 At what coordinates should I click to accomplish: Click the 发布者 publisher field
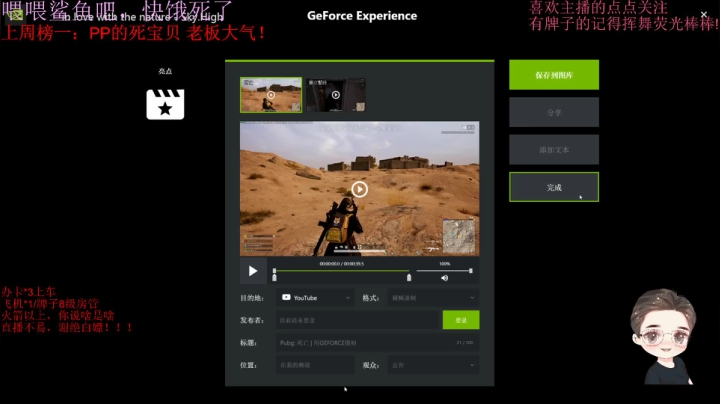(359, 320)
